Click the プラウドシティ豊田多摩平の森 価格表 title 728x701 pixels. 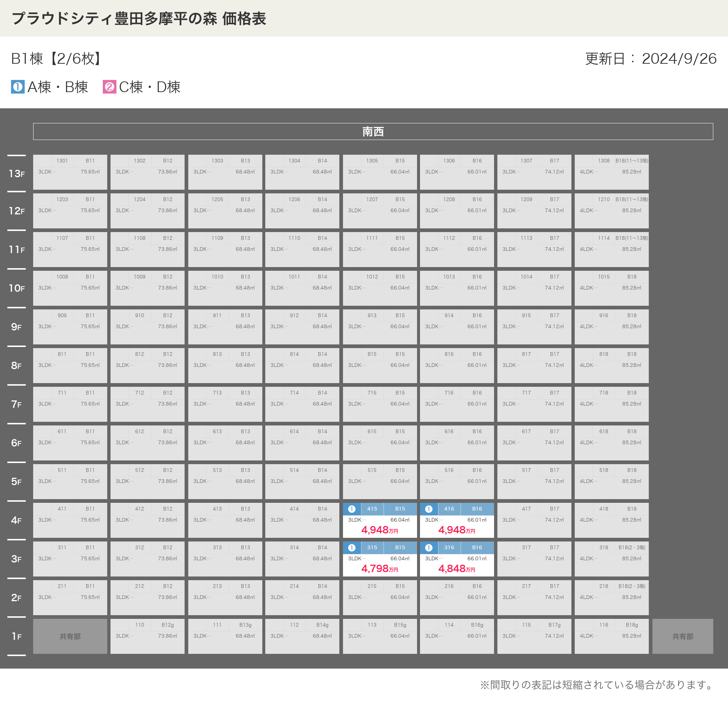[139, 18]
